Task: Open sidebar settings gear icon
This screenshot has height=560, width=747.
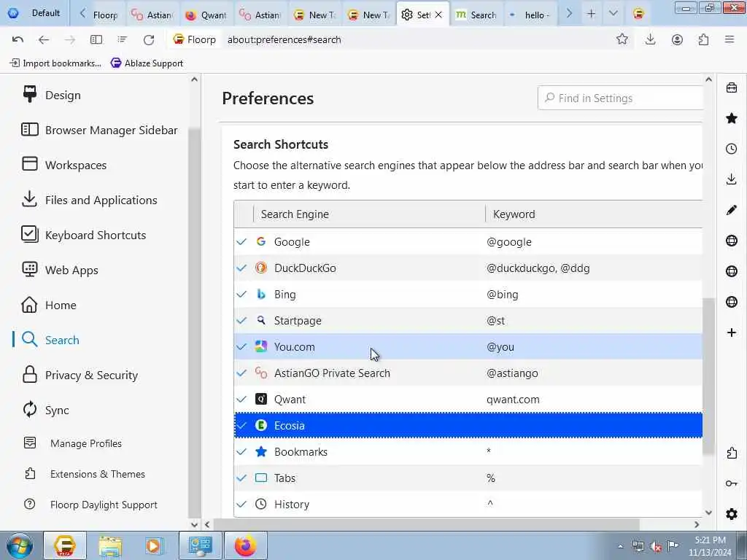Action: tap(732, 514)
